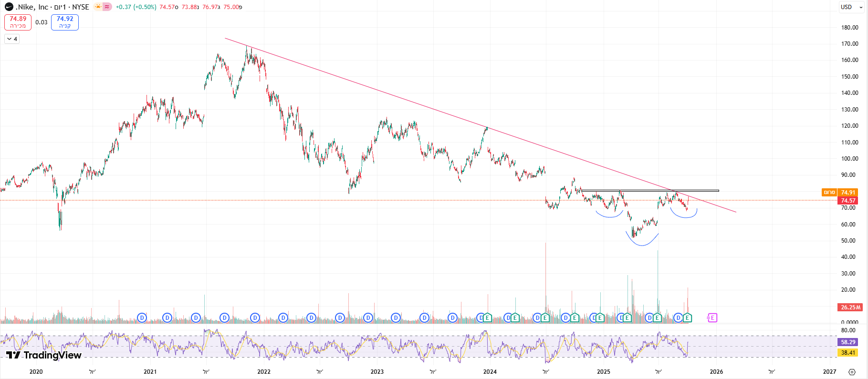868x379 pixels.
Task: Click the 2026 label on time axis
Action: pos(716,372)
